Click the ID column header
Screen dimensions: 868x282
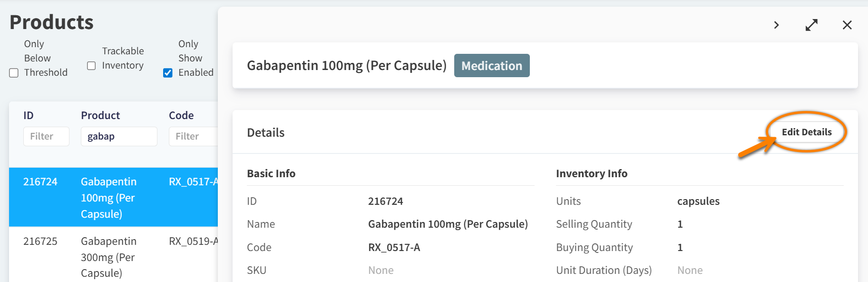pos(29,115)
